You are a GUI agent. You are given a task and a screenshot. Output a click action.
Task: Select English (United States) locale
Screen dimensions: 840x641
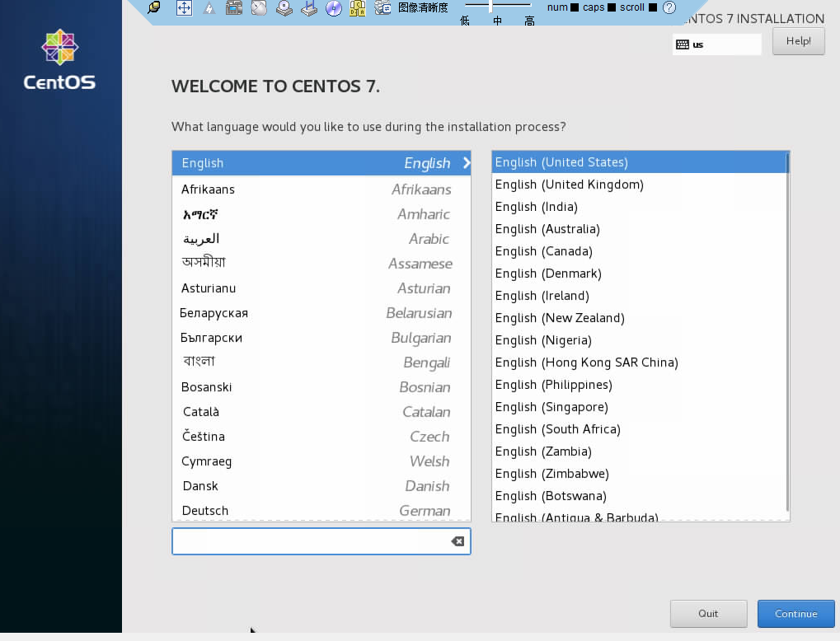point(639,162)
